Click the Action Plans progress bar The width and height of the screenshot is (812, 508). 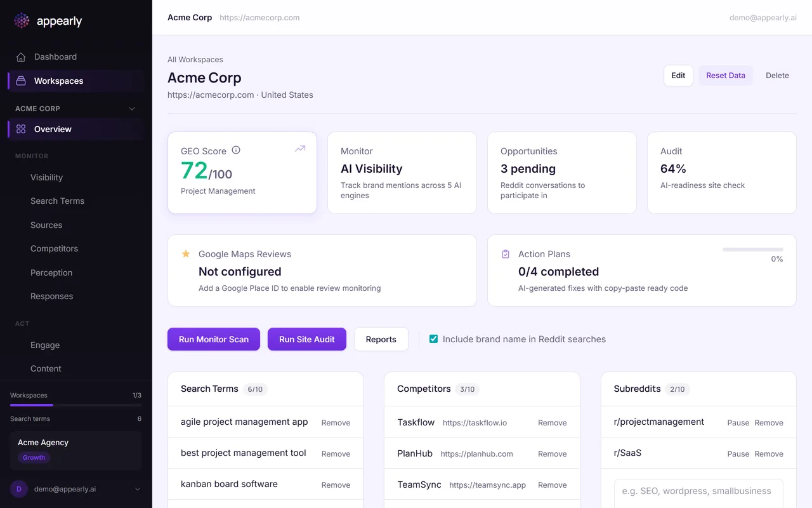752,250
